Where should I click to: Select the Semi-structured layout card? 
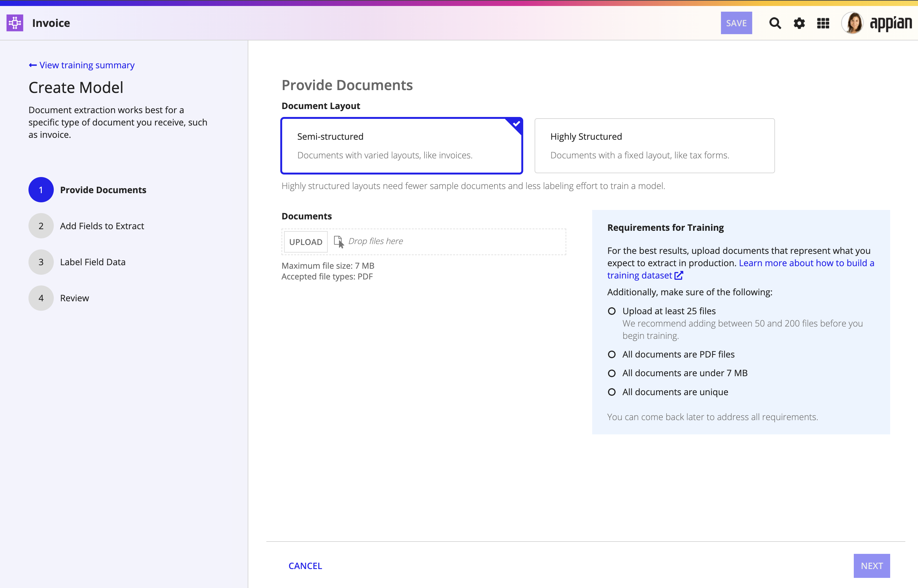(401, 146)
